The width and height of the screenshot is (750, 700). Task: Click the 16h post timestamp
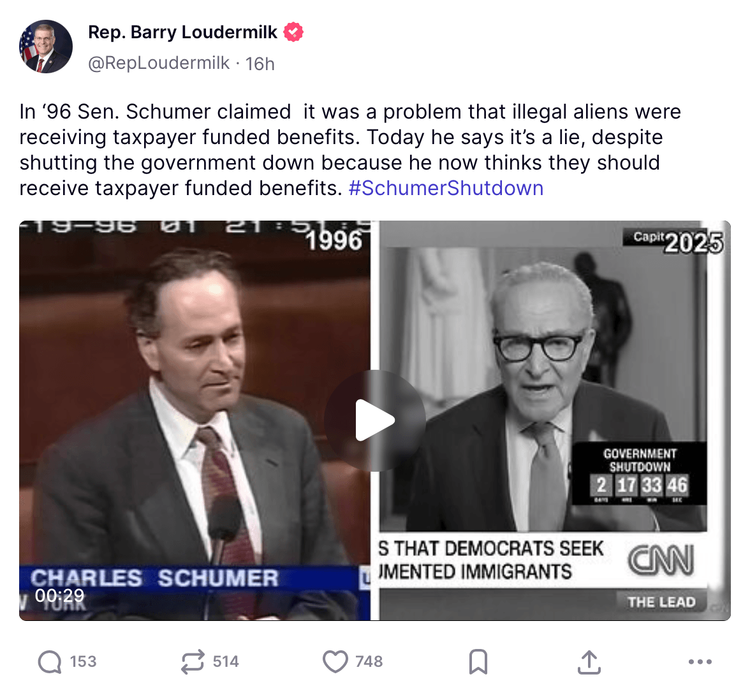coord(260,64)
